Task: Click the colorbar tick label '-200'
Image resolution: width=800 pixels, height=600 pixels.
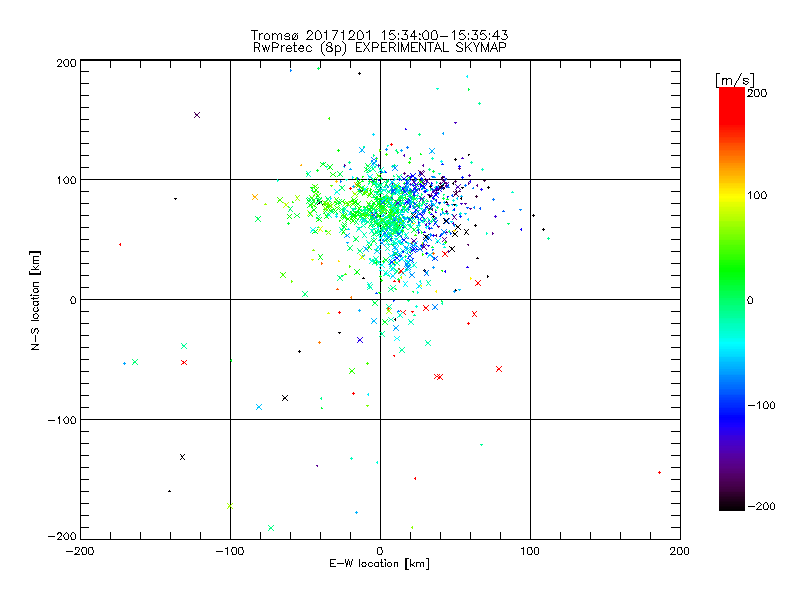Action: coord(761,506)
